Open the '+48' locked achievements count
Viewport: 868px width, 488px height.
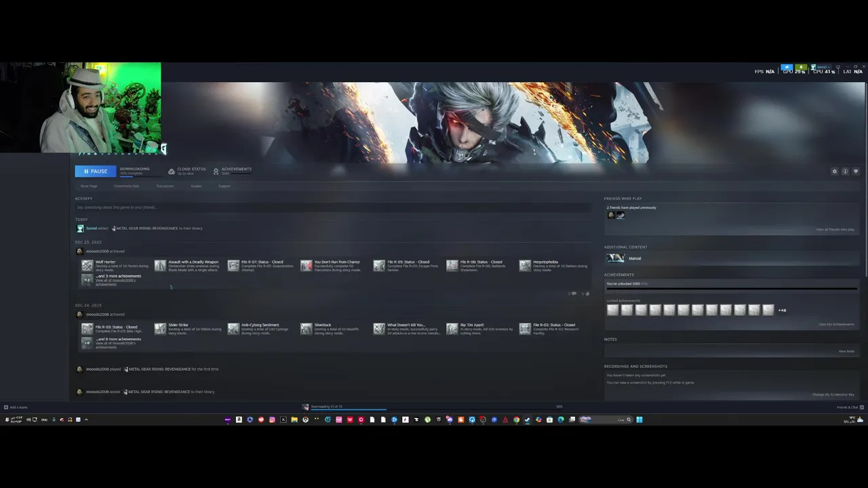coord(782,310)
